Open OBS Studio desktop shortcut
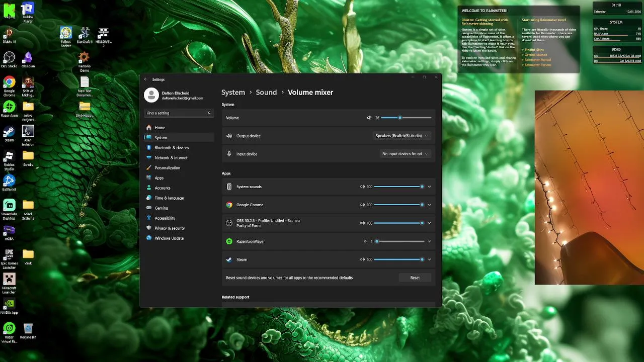Screen dimensions: 644x362 pyautogui.click(x=9, y=60)
